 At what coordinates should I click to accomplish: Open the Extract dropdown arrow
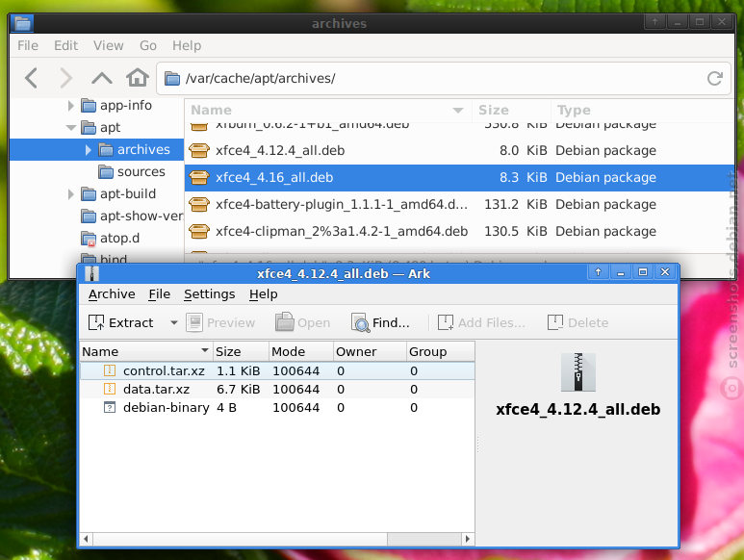point(173,323)
